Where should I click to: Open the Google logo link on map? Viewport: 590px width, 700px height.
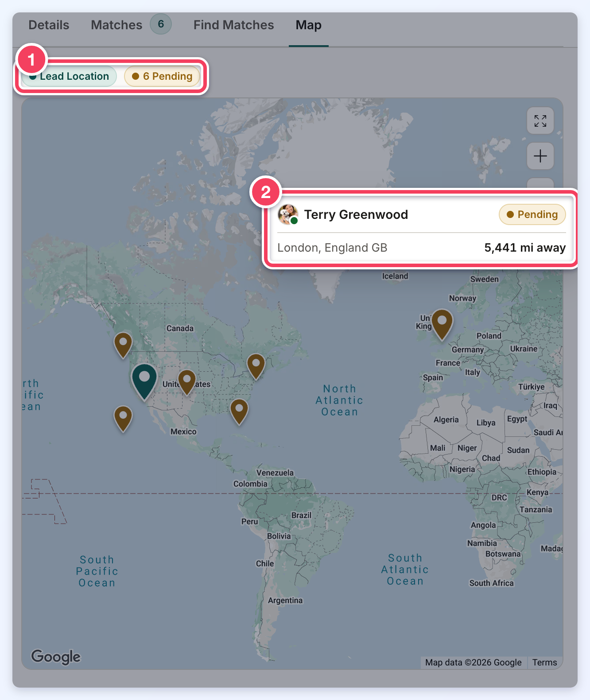point(56,656)
